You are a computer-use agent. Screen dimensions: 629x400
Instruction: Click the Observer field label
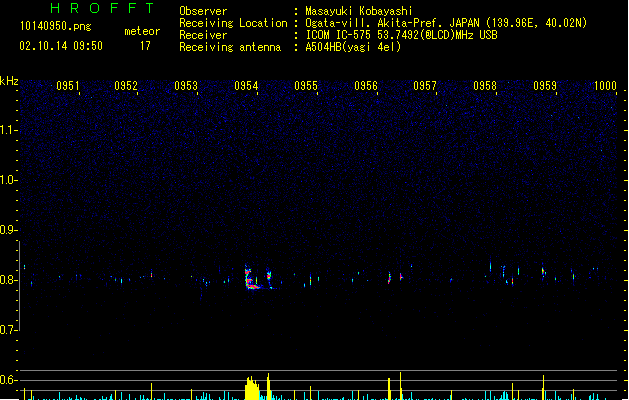[x=203, y=11]
